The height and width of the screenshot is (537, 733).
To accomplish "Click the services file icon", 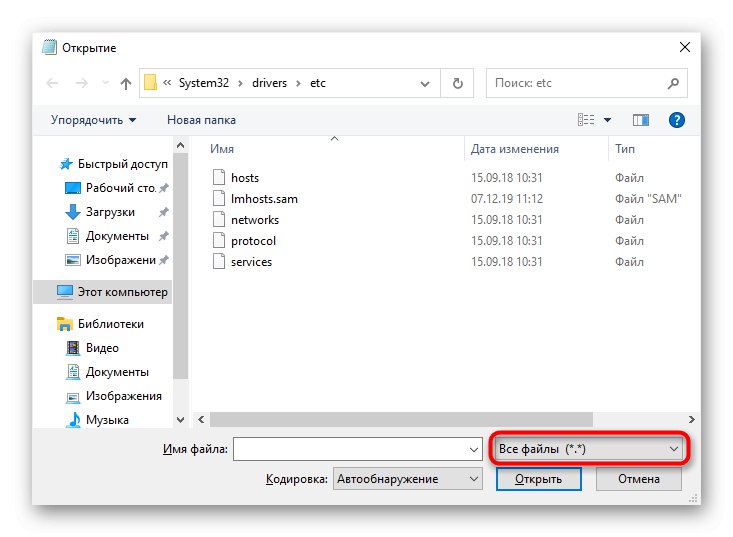I will [219, 261].
